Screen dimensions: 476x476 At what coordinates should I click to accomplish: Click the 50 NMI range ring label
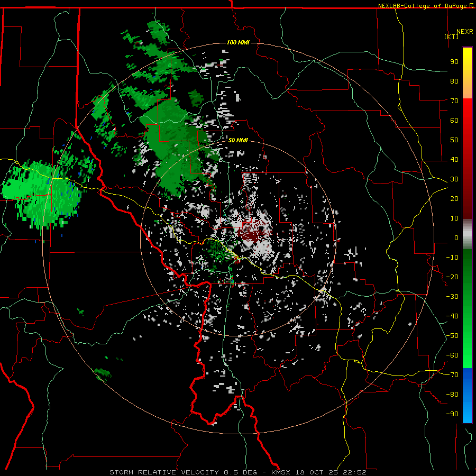click(238, 140)
